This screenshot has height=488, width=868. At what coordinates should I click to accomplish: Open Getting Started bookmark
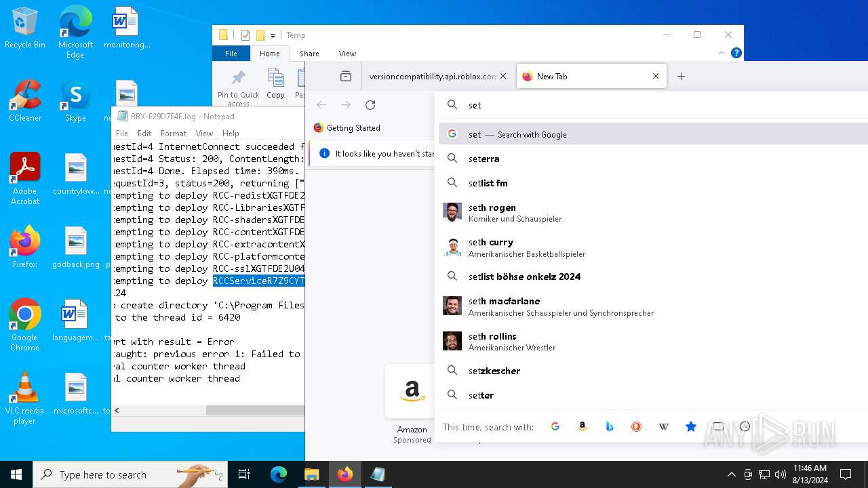pos(347,128)
